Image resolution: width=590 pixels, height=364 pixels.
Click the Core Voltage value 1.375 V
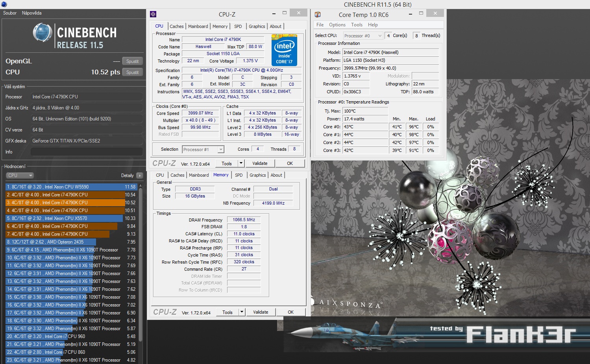click(250, 61)
